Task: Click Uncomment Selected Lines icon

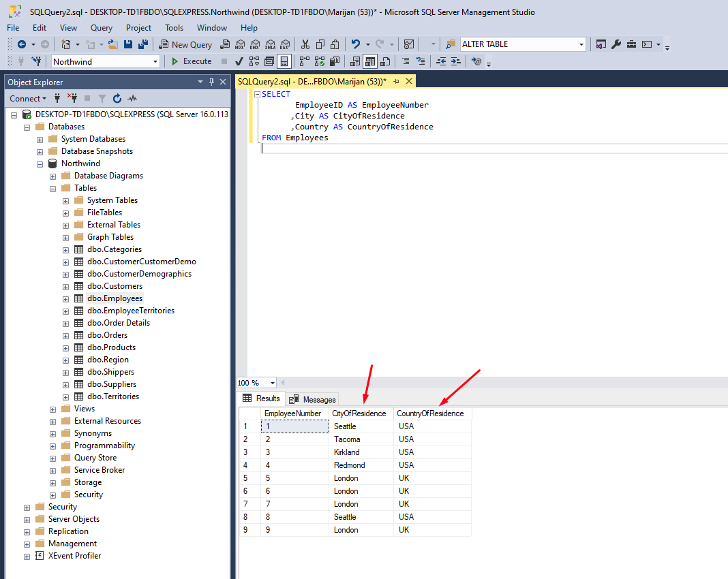Action: pos(421,61)
